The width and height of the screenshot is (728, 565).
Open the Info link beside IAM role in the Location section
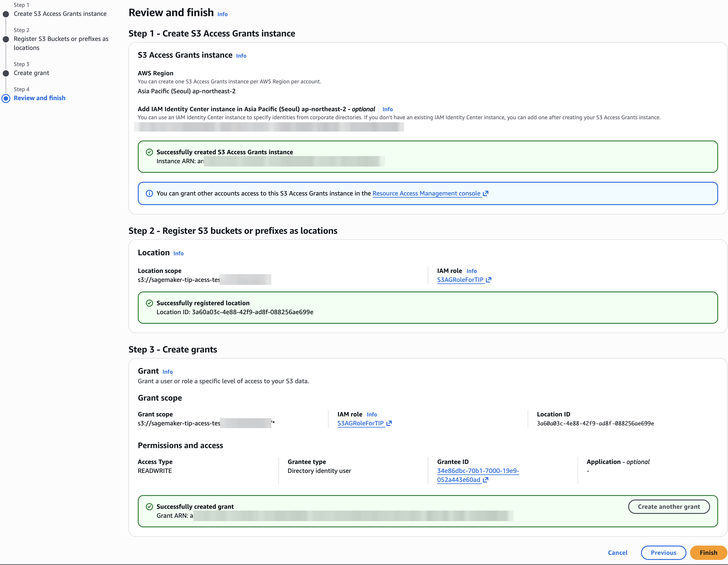471,271
